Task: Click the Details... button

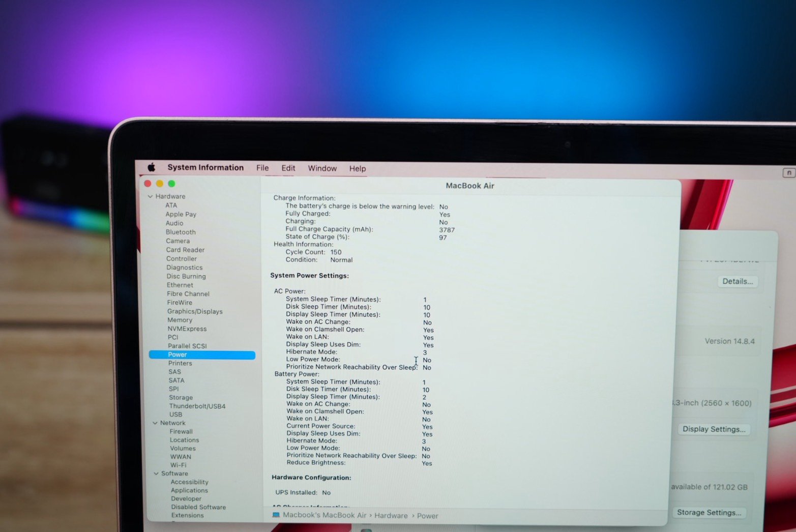Action: tap(738, 281)
